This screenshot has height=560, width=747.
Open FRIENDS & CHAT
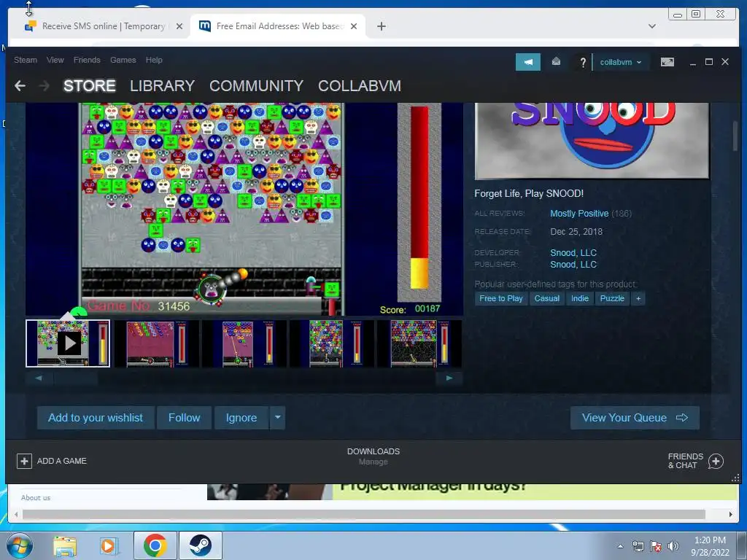point(695,461)
